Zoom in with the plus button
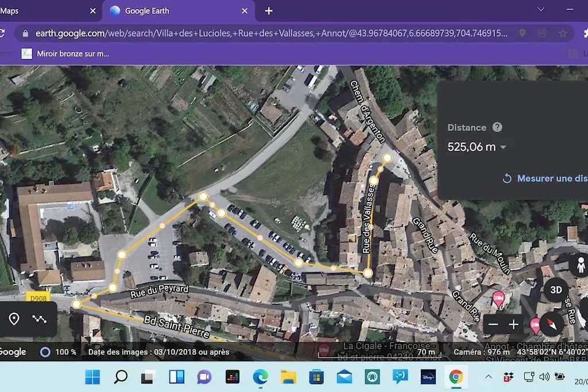 coord(513,325)
